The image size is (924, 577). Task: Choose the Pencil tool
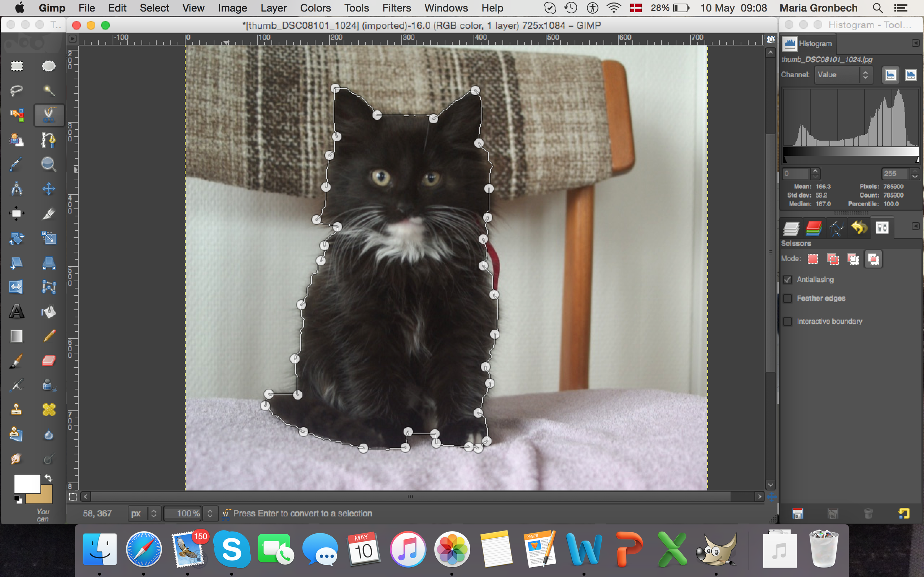coord(48,336)
